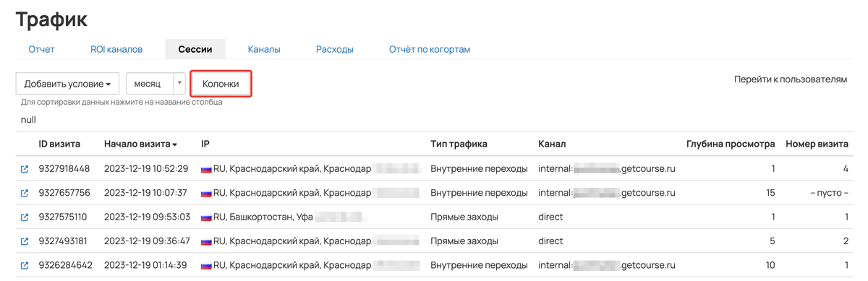The height and width of the screenshot is (281, 868).
Task: Sort by Номер визита column
Action: [817, 144]
